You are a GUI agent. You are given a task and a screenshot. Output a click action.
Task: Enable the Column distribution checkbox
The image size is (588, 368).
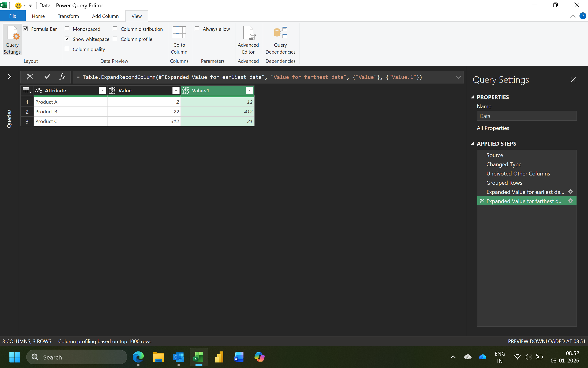115,29
